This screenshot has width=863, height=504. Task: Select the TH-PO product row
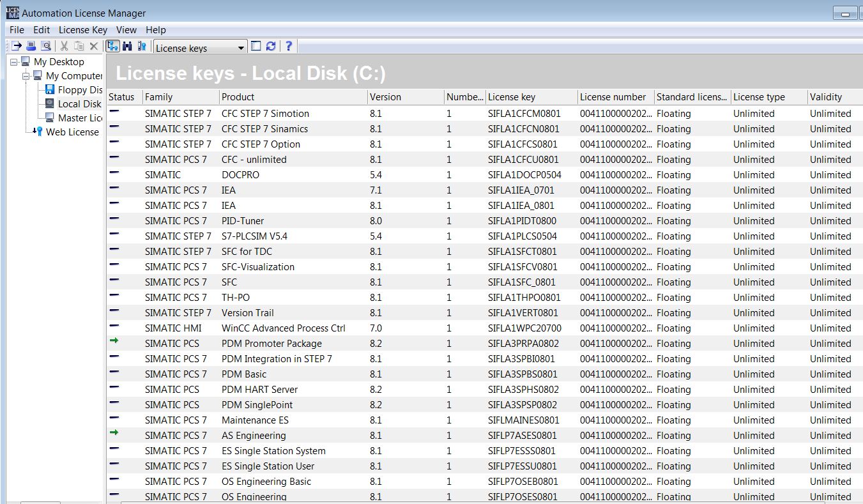point(485,298)
